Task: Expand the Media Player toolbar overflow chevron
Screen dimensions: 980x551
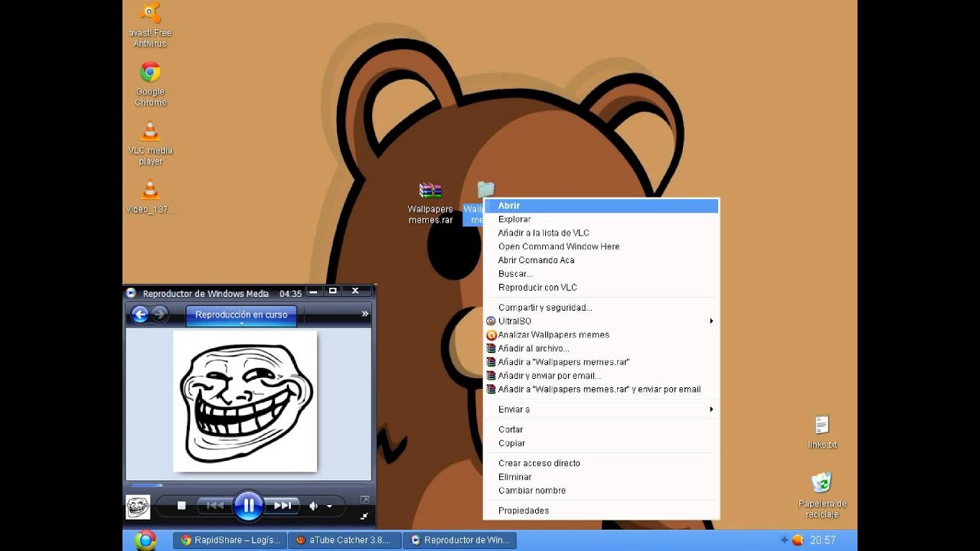Action: pos(364,314)
